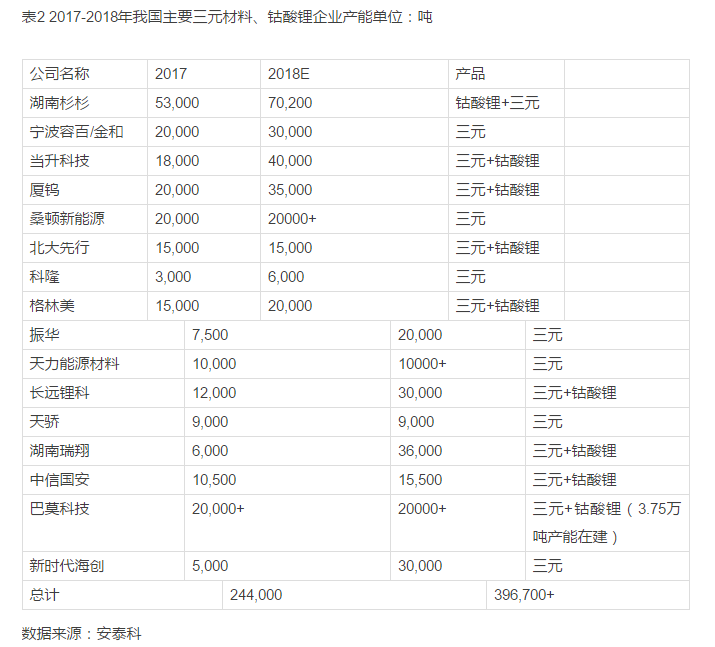
Task: Click the 巴莫科技 product note with 3.75万吨
Action: [x=607, y=522]
